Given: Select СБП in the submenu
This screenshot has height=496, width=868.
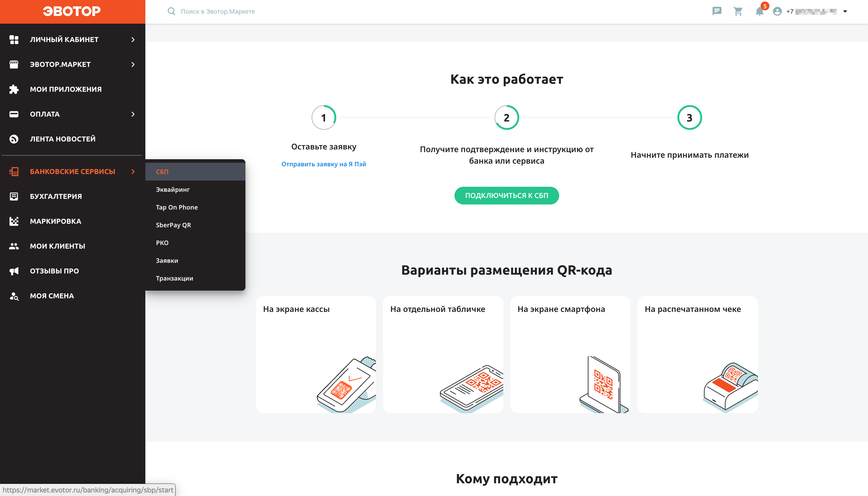Looking at the screenshot, I should (x=195, y=172).
